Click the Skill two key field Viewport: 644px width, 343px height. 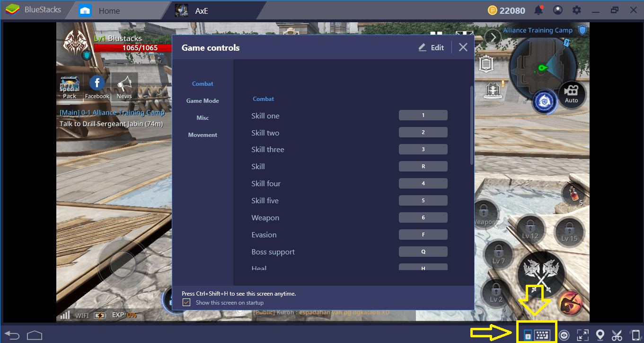423,132
